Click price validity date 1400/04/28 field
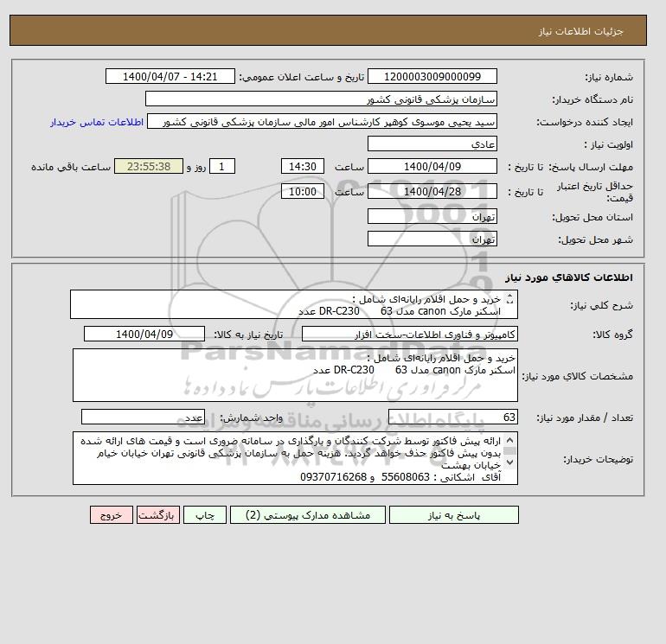 [x=432, y=191]
